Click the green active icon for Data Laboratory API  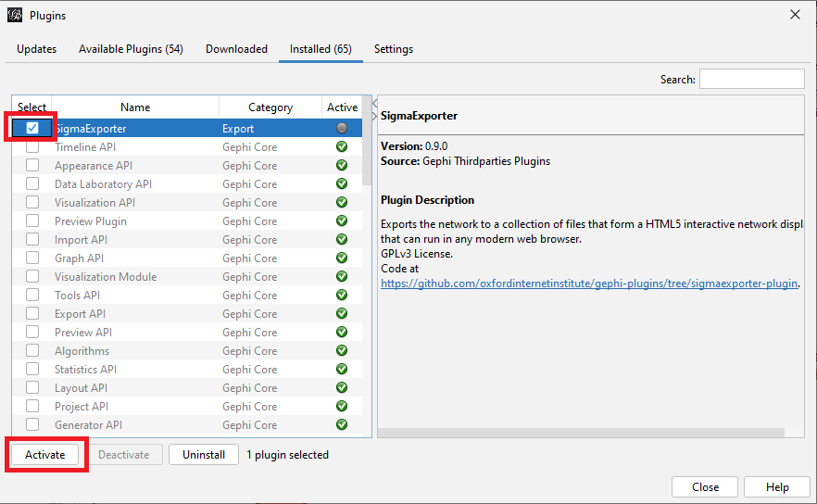click(x=342, y=184)
